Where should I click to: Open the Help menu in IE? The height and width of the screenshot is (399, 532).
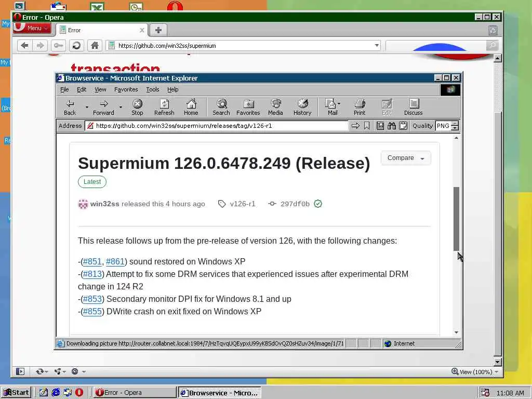tap(172, 89)
